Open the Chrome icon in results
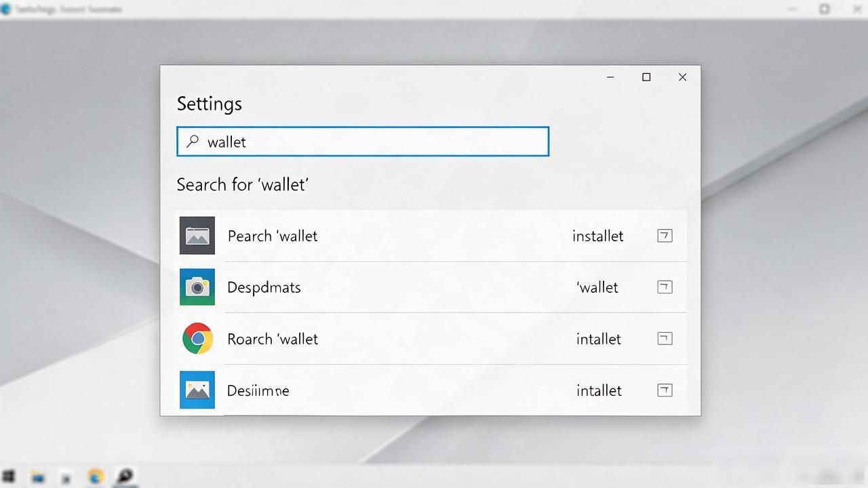This screenshot has height=488, width=868. pyautogui.click(x=197, y=339)
